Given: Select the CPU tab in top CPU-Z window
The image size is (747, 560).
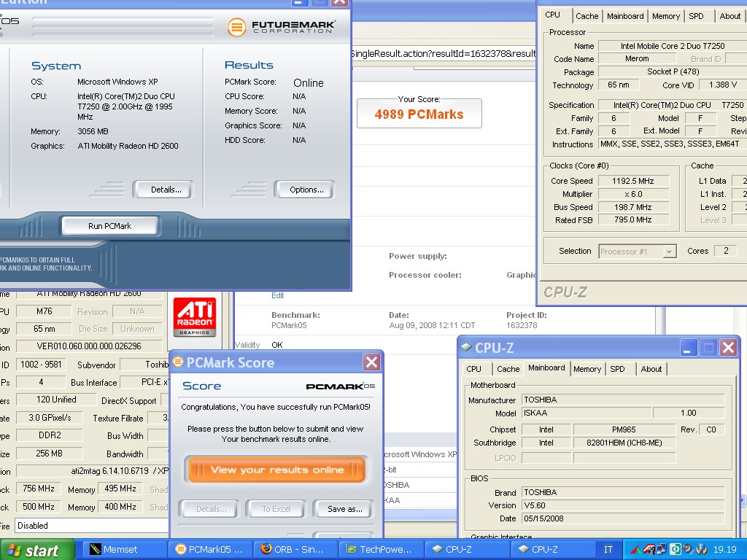Looking at the screenshot, I should point(553,15).
